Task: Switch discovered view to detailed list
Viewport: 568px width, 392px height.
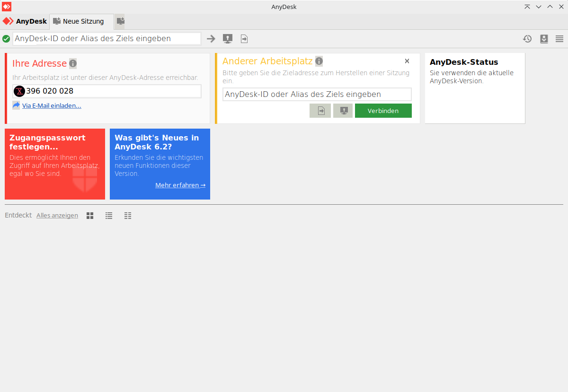Action: pos(128,216)
